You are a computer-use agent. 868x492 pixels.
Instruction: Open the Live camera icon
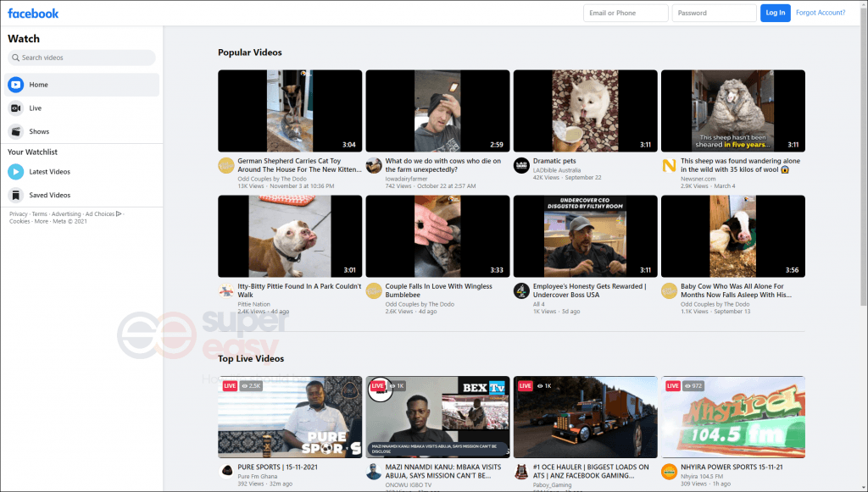(x=15, y=108)
